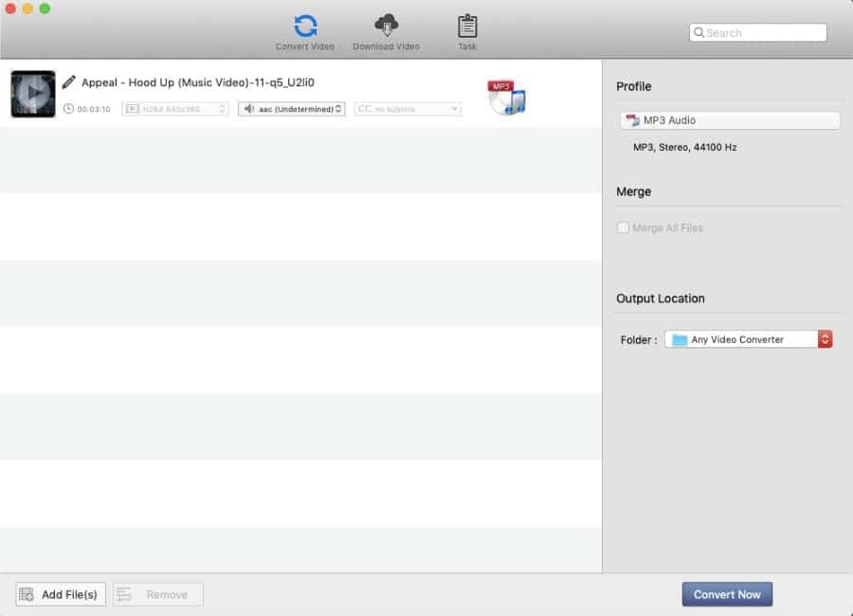The width and height of the screenshot is (853, 616).
Task: Click the red stepper arrows on Folder selector
Action: click(825, 339)
